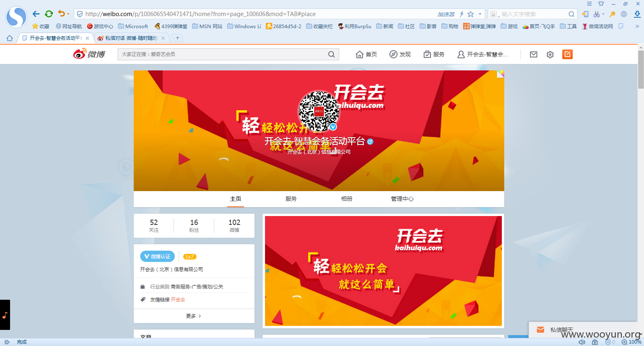
Task: Open 服务 in the Weibo top nav
Action: point(434,54)
